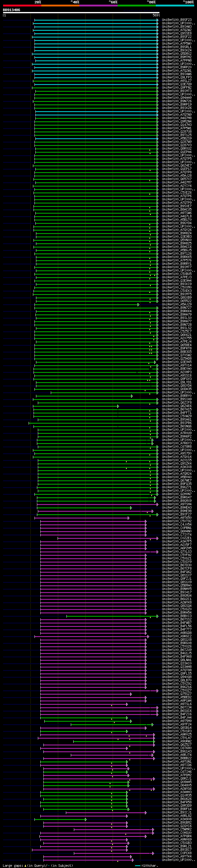
Task: Select label UniRef100_B9G143
Action: (177, 751)
